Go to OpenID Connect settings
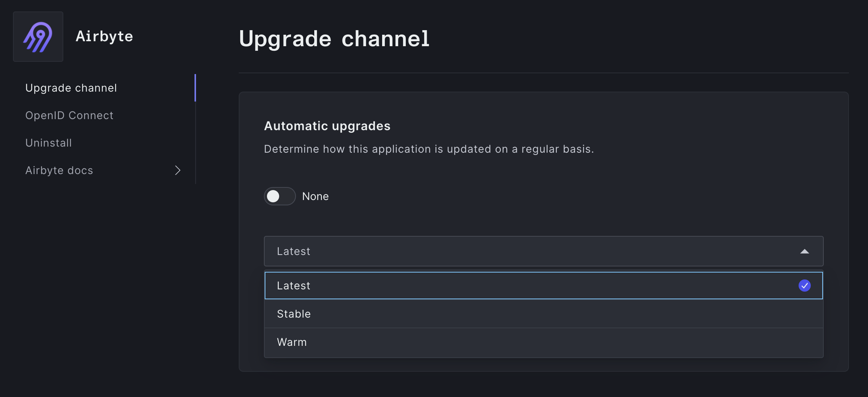Viewport: 868px width, 397px height. (x=69, y=115)
